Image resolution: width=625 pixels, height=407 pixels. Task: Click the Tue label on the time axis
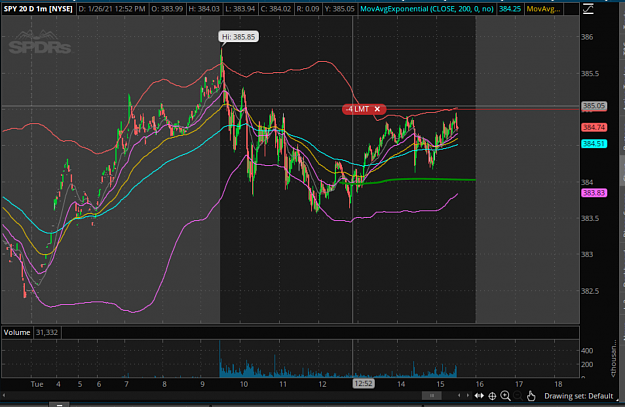point(37,384)
